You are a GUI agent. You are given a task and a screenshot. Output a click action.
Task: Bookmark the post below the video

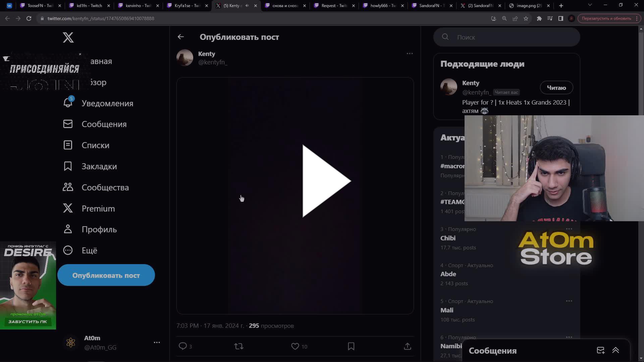coord(351,346)
